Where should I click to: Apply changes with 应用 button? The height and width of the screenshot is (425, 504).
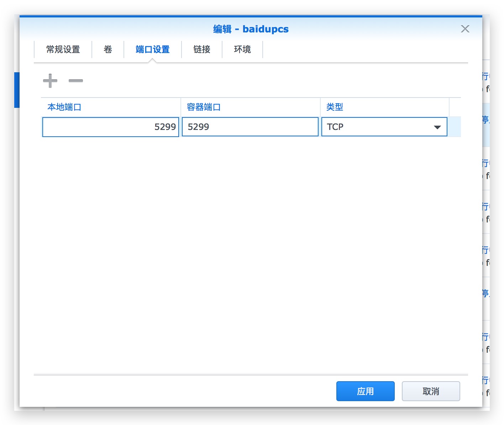(x=366, y=391)
